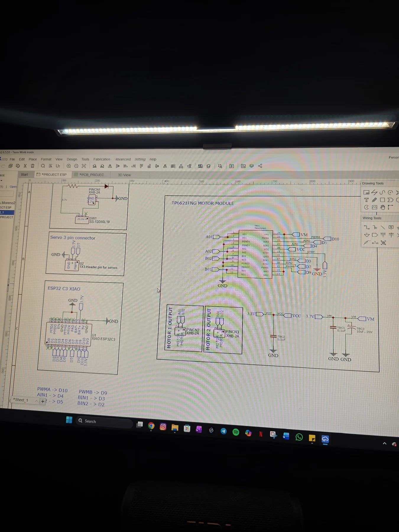The height and width of the screenshot is (532, 399).
Task: Open the Design menu
Action: point(72,159)
